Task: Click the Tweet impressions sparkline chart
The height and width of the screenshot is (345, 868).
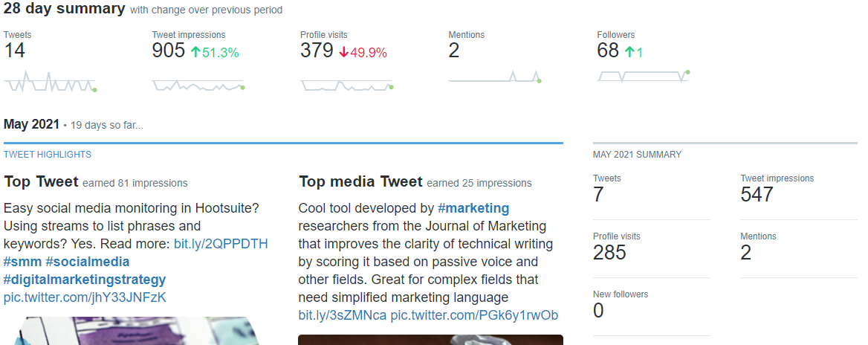Action: [198, 84]
